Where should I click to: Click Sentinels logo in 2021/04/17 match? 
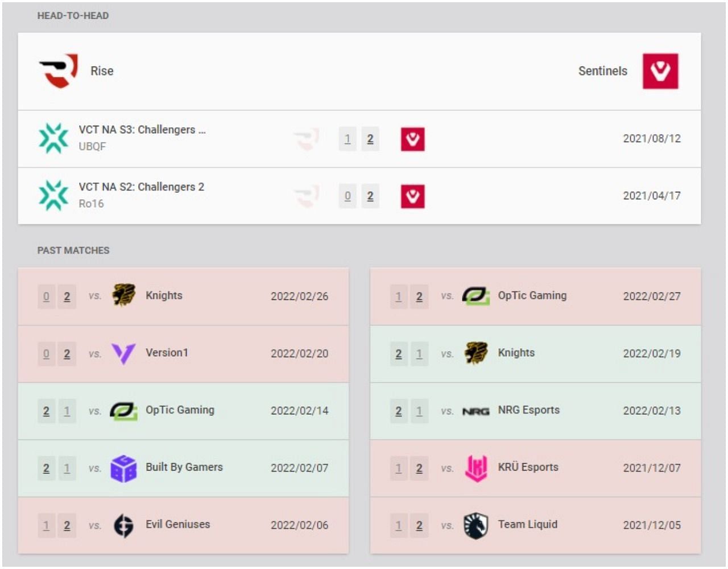pyautogui.click(x=412, y=196)
